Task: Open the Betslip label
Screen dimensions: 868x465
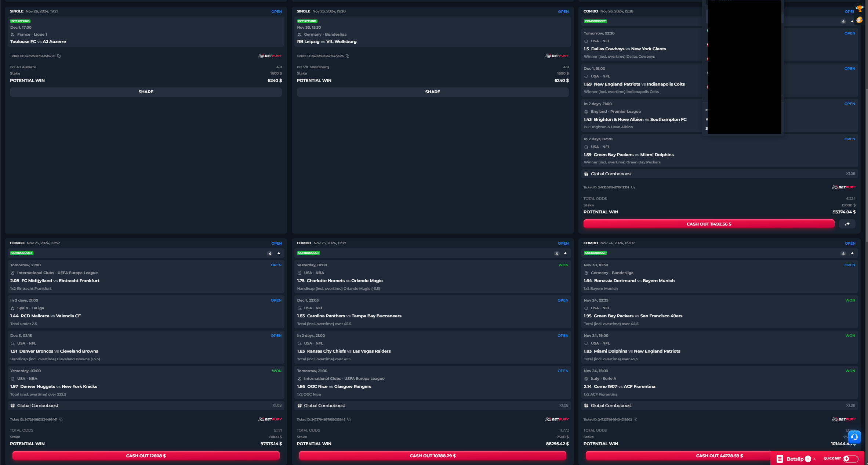Action: point(795,459)
